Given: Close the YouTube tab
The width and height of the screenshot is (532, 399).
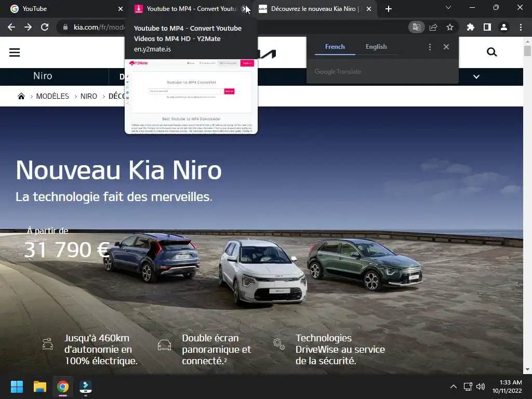Looking at the screenshot, I should coord(121,9).
